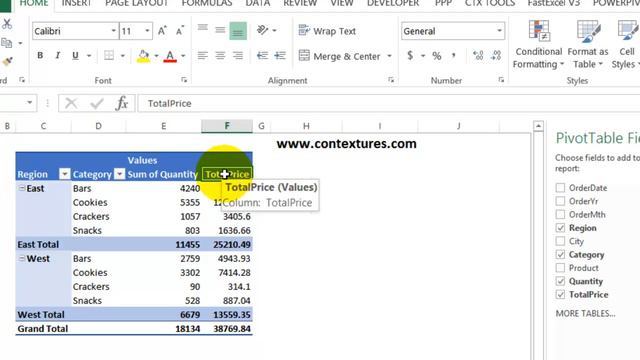
Task: Apply Comma Style
Action: click(x=454, y=56)
